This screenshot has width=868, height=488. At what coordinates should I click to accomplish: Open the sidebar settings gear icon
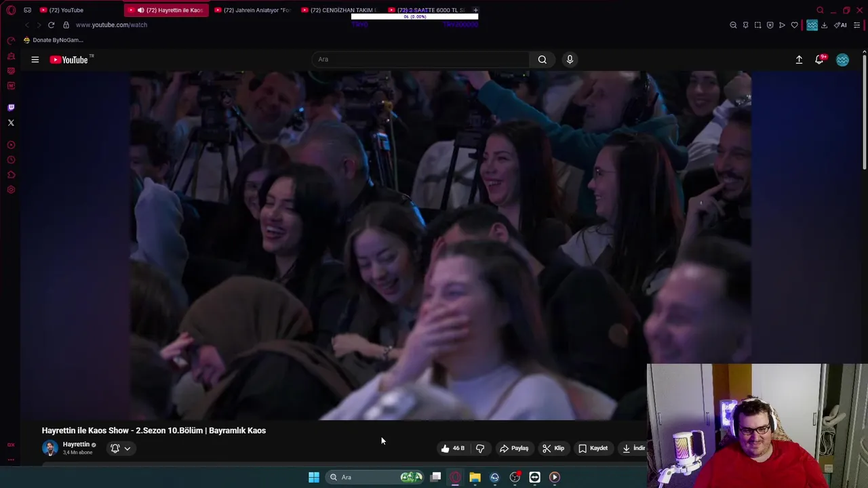(x=11, y=190)
